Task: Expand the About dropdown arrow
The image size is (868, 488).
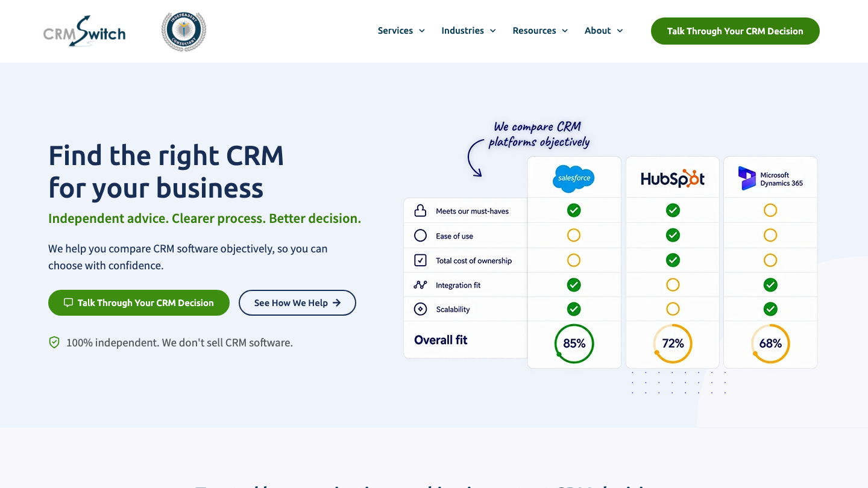Action: tap(620, 31)
